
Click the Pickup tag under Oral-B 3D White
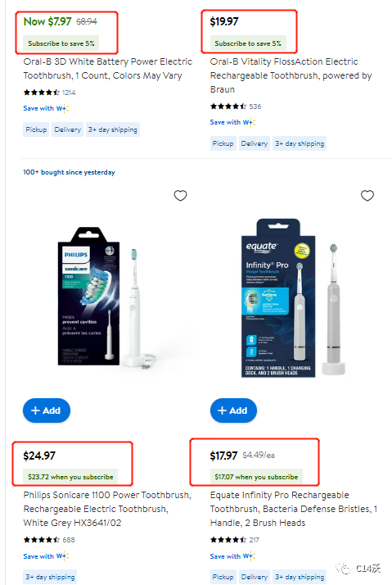click(36, 129)
